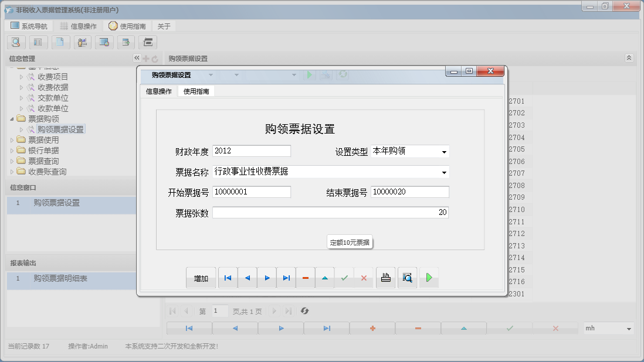Click the printer icon in the dialog toolbar
The image size is (644, 362).
pos(386,278)
